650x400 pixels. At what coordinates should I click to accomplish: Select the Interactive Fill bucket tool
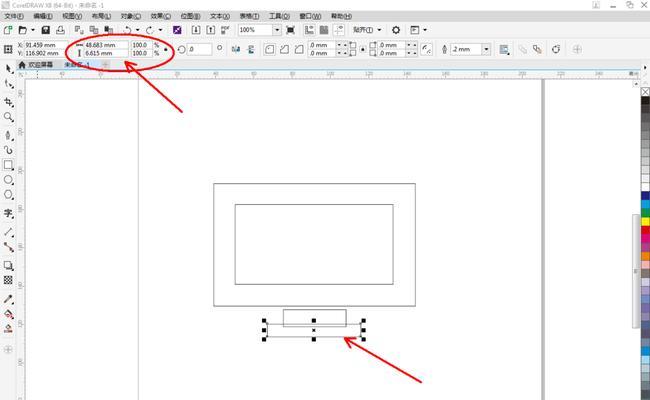coord(9,314)
